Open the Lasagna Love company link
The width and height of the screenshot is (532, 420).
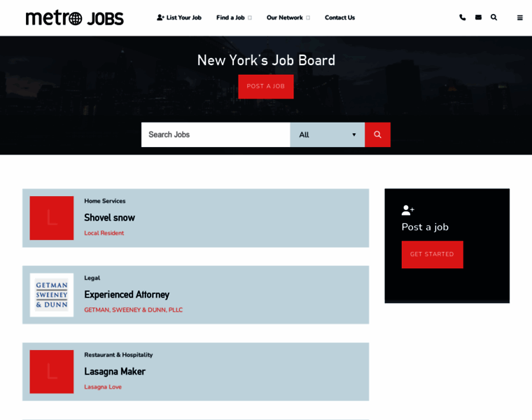pyautogui.click(x=103, y=387)
